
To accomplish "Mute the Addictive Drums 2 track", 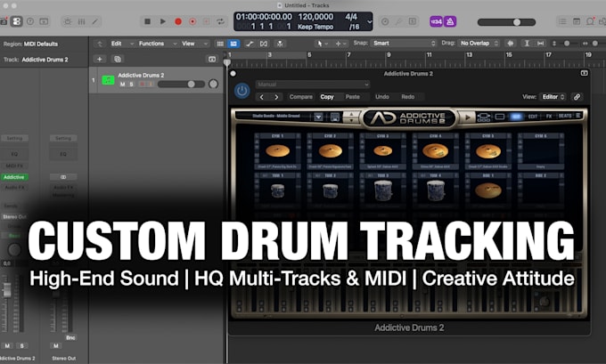I will pyautogui.click(x=122, y=85).
